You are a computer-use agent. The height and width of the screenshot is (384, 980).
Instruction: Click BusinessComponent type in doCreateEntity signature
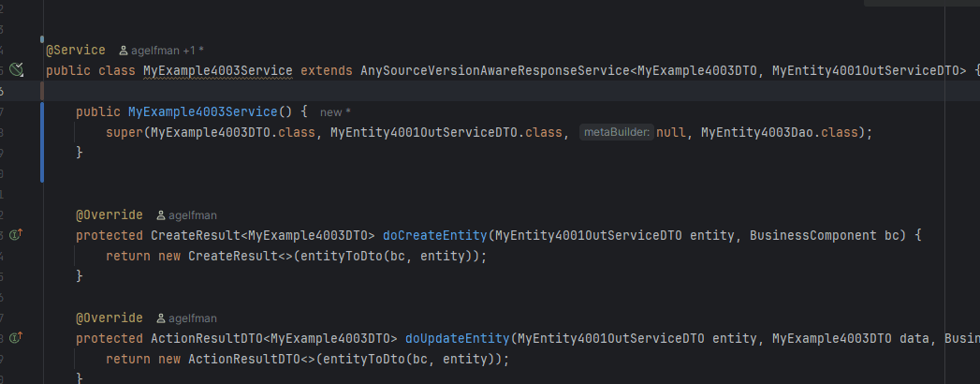pos(813,236)
